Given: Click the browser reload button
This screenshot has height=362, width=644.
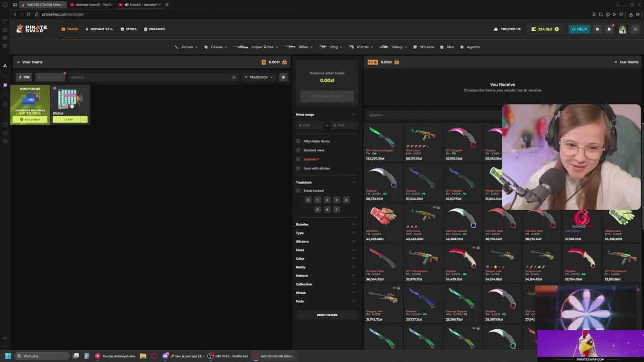Looking at the screenshot, I should coord(28,14).
